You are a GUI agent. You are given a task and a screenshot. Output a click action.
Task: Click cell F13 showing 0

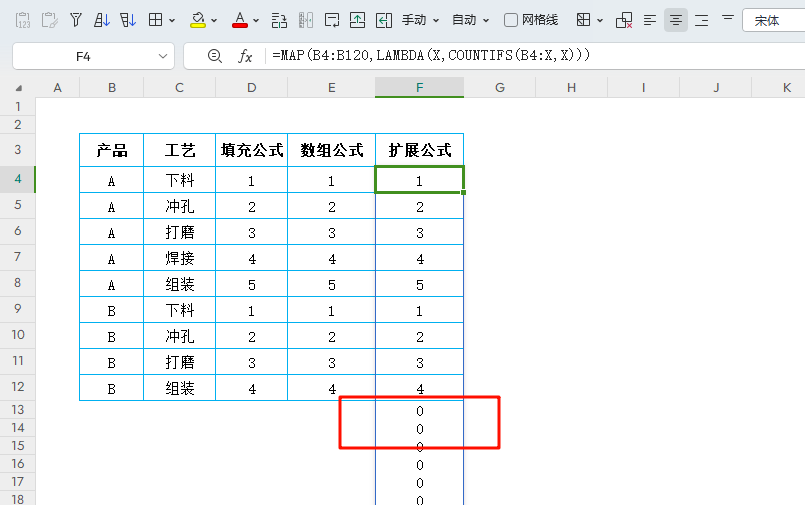(419, 411)
